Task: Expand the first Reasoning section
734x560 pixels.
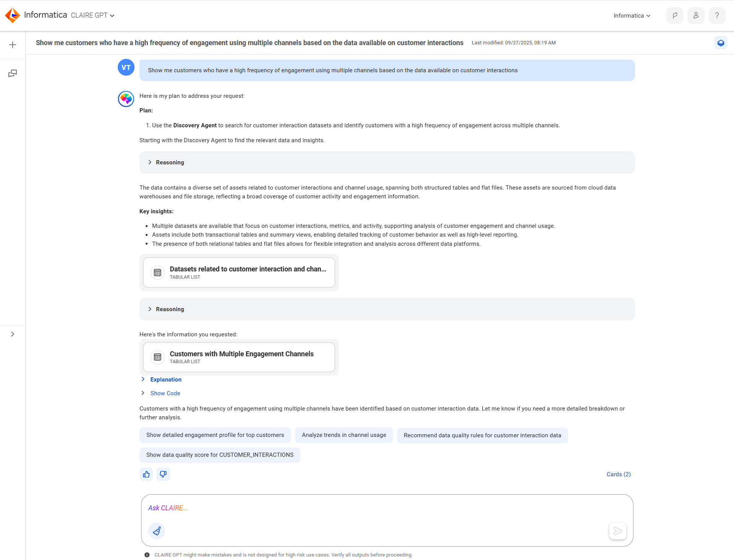Action: click(387, 162)
